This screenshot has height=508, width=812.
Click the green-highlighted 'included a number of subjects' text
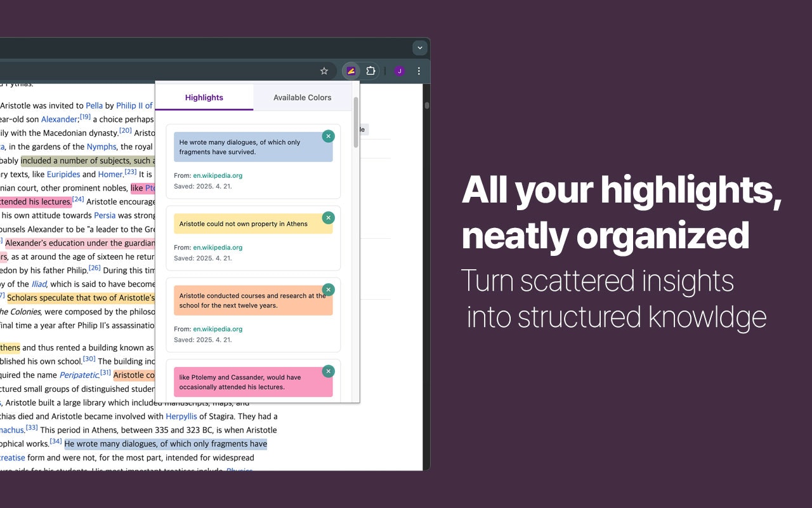(x=88, y=161)
